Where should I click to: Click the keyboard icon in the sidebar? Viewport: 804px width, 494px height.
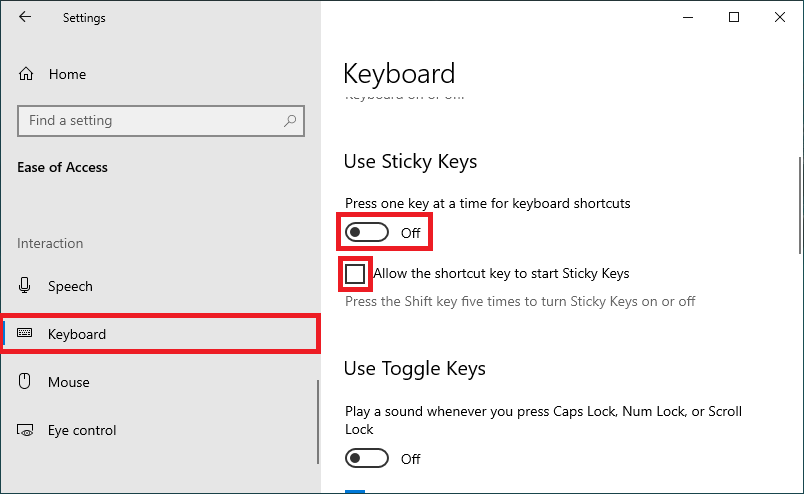(x=26, y=334)
